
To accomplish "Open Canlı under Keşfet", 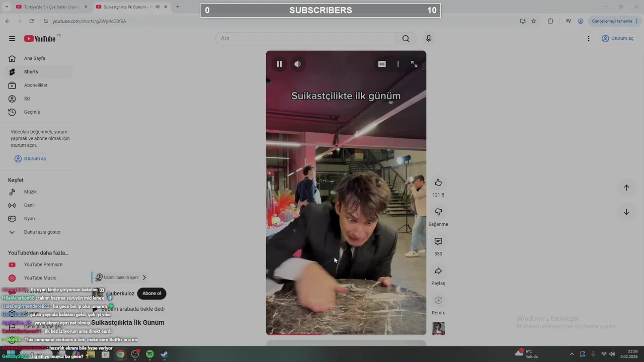I will pyautogui.click(x=38, y=205).
